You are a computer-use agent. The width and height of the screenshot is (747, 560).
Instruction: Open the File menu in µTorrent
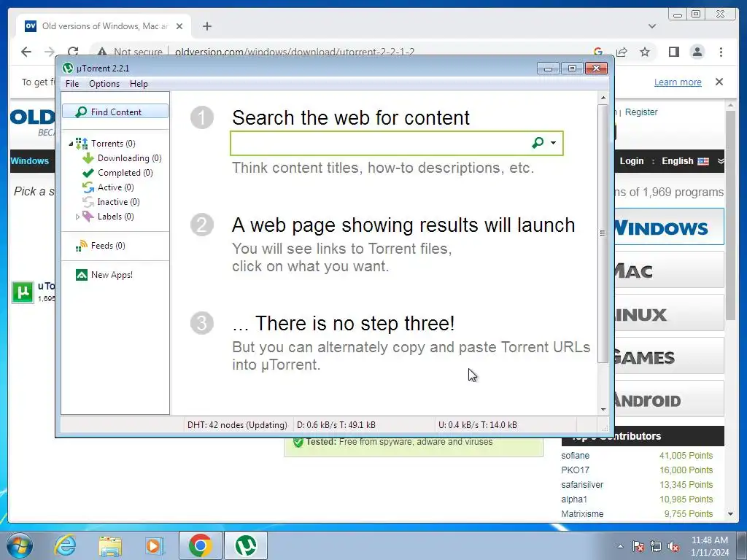72,84
